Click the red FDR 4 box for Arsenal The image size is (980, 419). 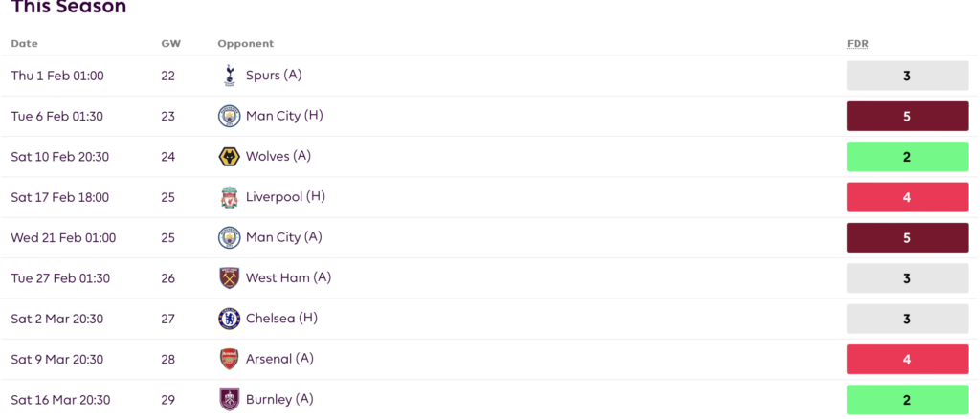(907, 359)
